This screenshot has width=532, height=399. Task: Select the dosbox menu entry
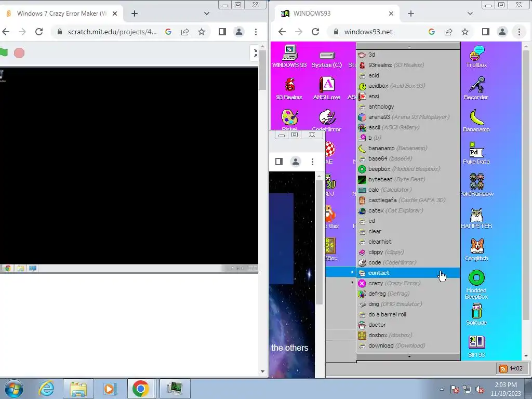tap(408, 335)
